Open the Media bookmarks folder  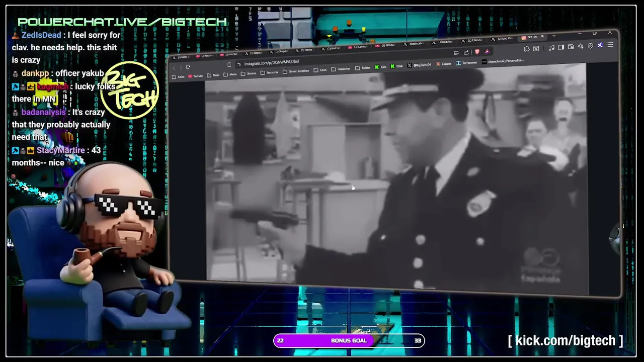pos(230,74)
